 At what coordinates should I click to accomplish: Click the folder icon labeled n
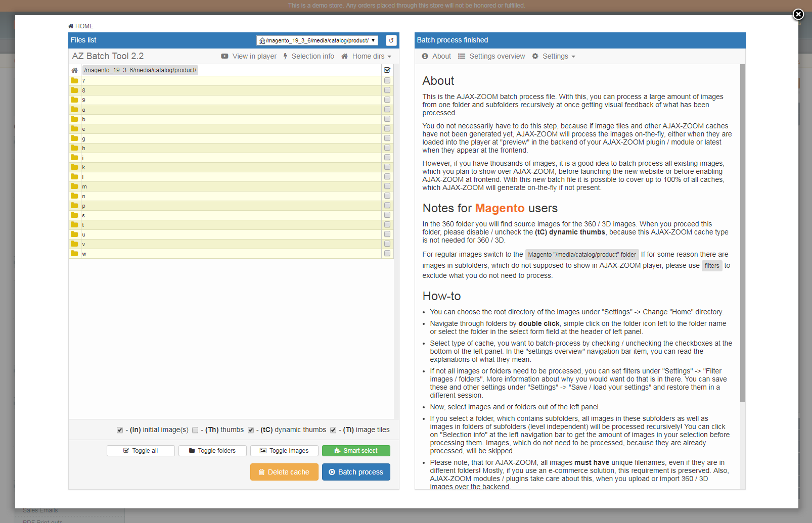[74, 196]
